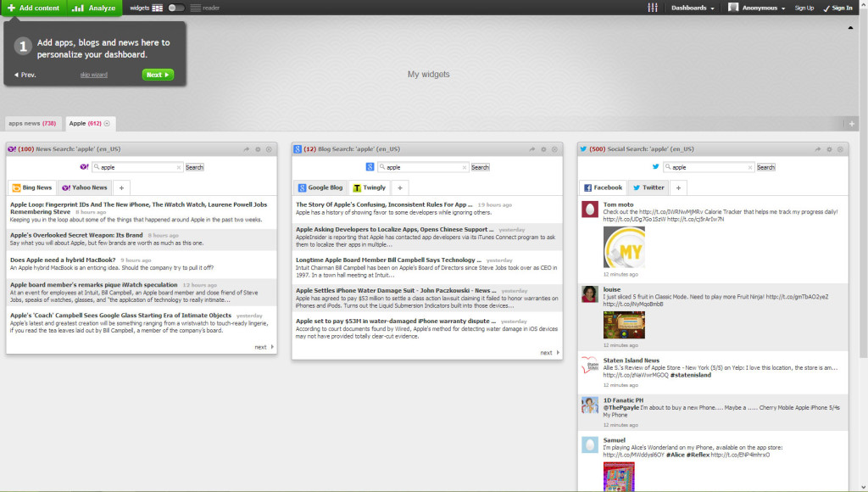The image size is (868, 492).
Task: Click the skip wizard link
Action: click(x=93, y=75)
